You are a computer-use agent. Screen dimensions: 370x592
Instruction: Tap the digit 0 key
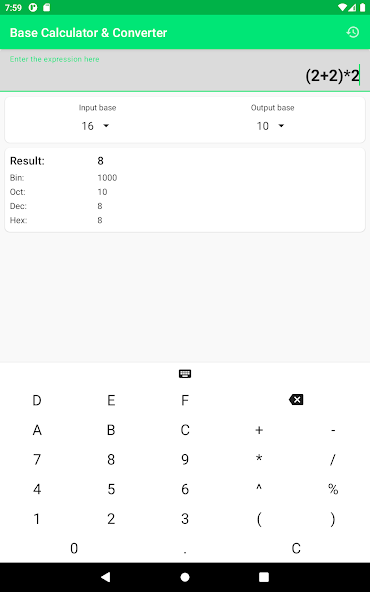[74, 548]
